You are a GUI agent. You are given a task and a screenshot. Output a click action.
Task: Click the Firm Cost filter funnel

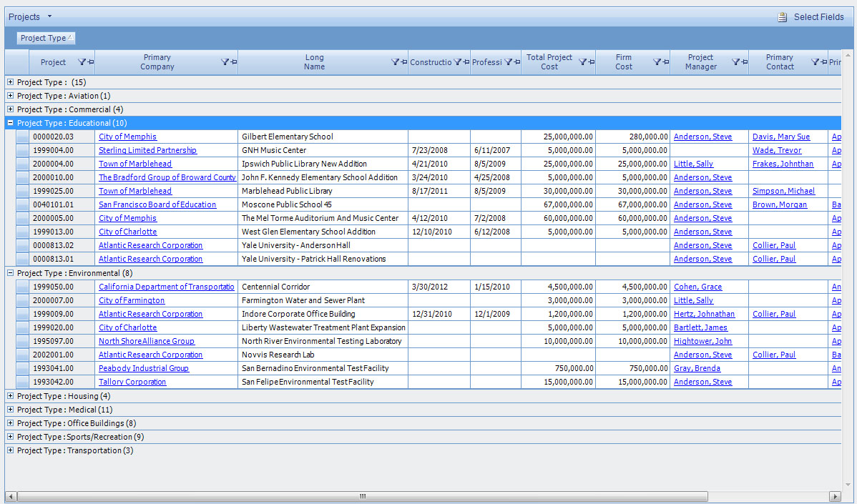tap(657, 62)
